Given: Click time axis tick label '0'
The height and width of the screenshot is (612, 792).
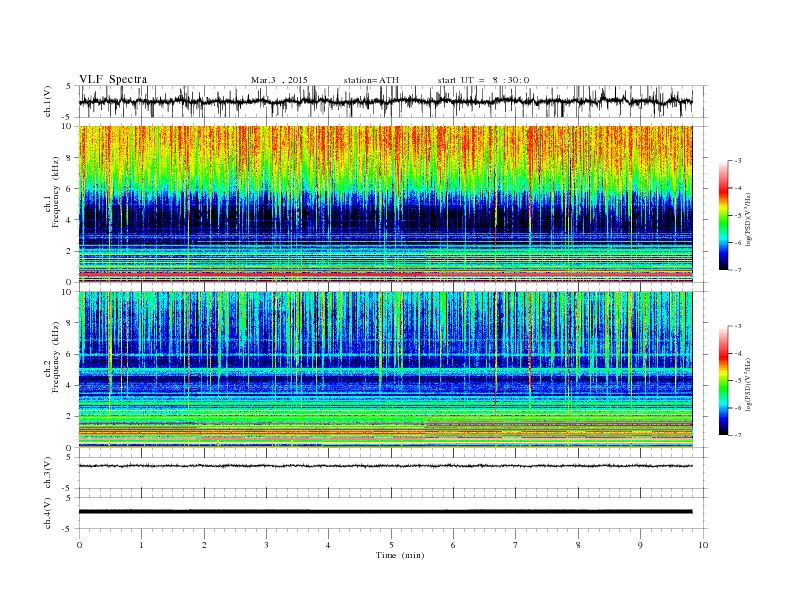Looking at the screenshot, I should tap(79, 545).
